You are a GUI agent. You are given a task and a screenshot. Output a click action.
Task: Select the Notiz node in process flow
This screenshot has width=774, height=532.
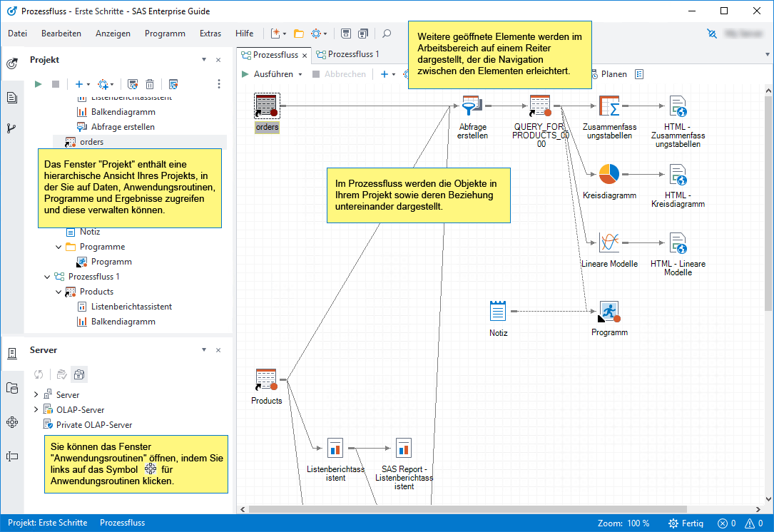point(498,318)
